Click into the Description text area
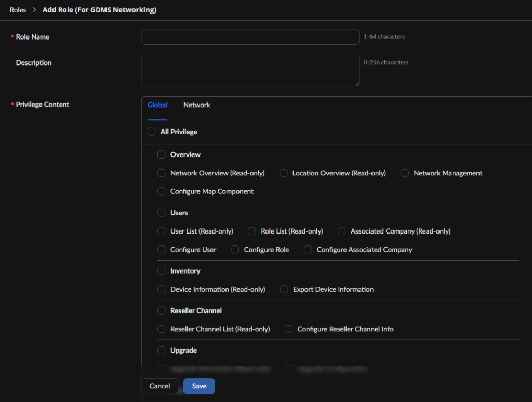Viewport: 532px width, 402px height. click(x=250, y=70)
